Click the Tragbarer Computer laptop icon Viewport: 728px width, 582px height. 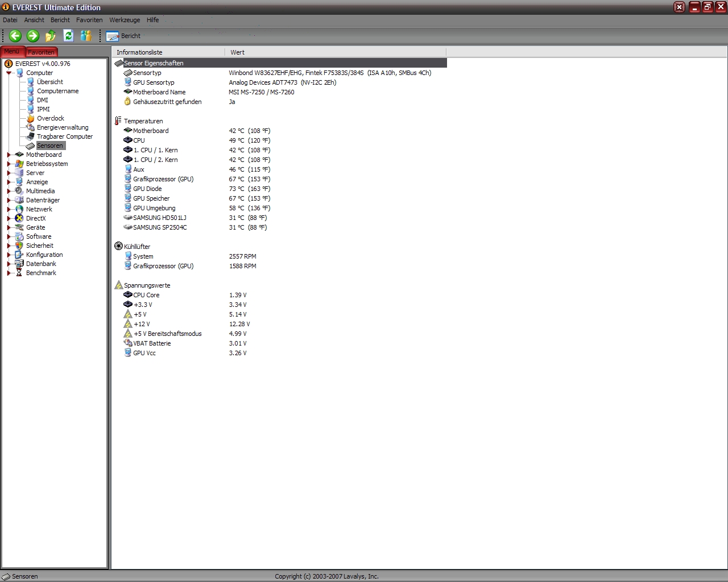click(31, 136)
